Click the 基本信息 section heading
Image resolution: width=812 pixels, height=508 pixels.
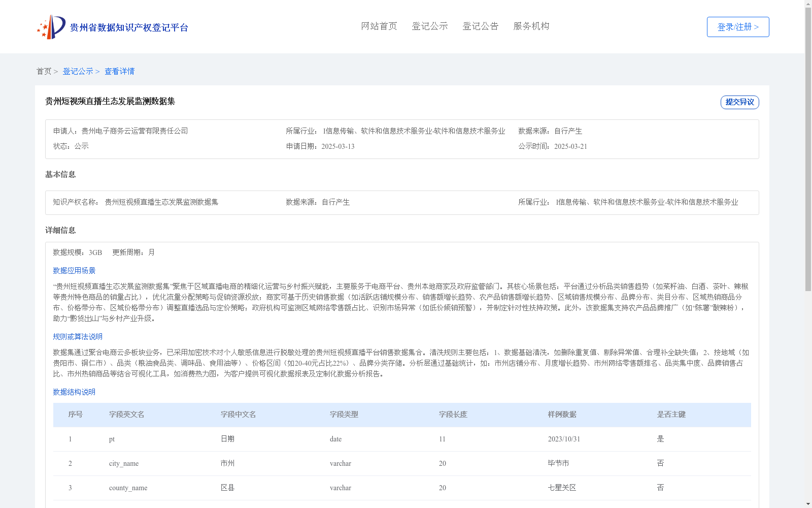click(x=60, y=175)
